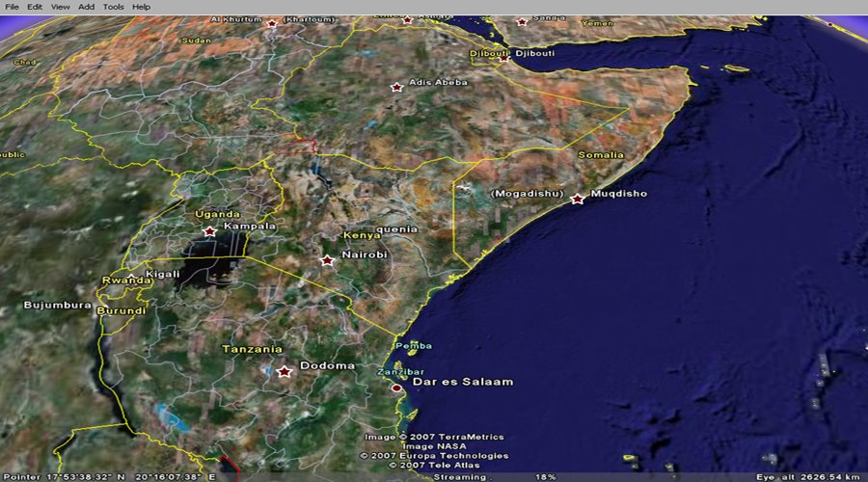Screen dimensions: 868x482
Task: Open the Tools menu
Action: (x=113, y=7)
